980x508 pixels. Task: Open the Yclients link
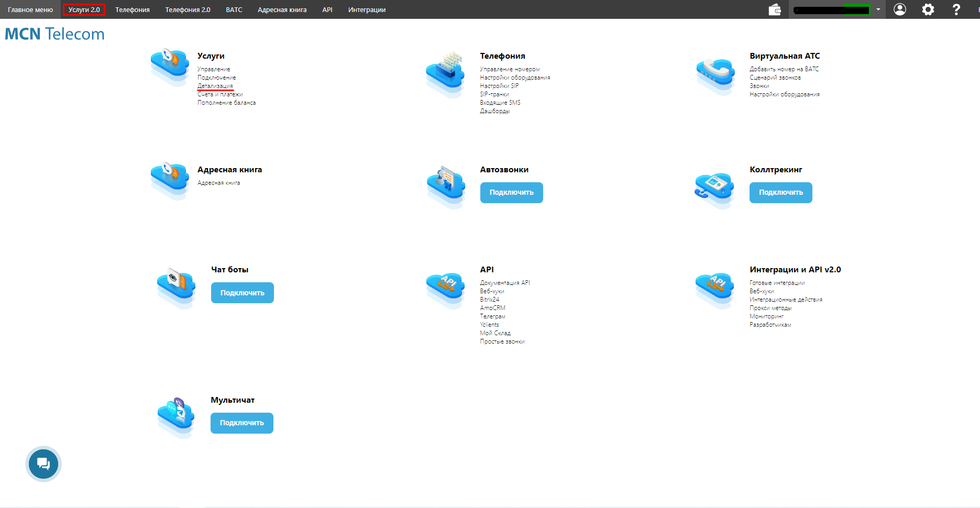pos(490,325)
